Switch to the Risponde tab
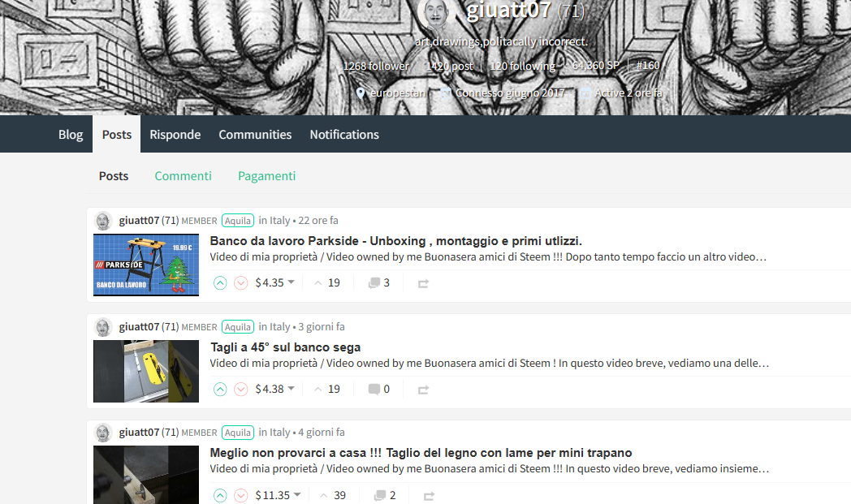This screenshot has height=504, width=851. pos(175,135)
